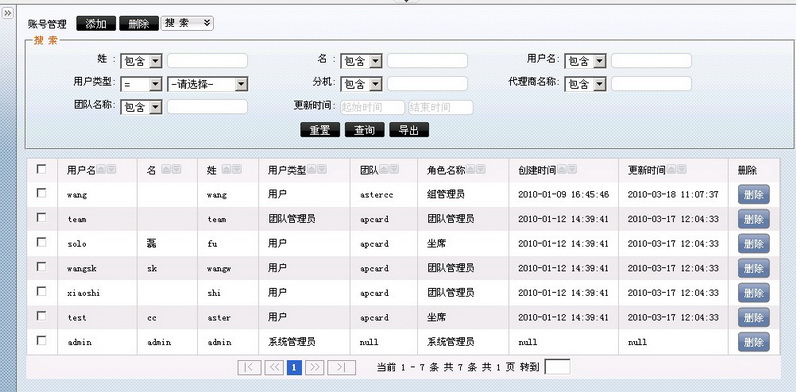Sort 名 column descending
796x392 pixels.
click(176, 170)
